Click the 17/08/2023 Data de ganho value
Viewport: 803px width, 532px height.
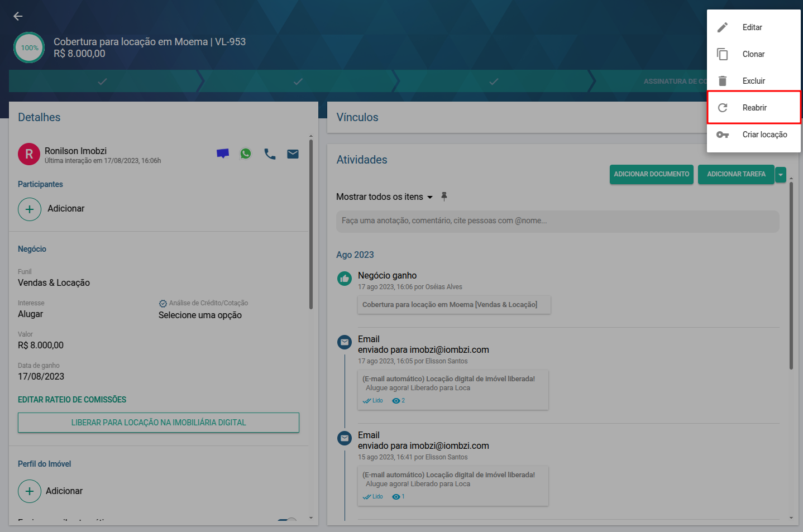click(x=41, y=376)
